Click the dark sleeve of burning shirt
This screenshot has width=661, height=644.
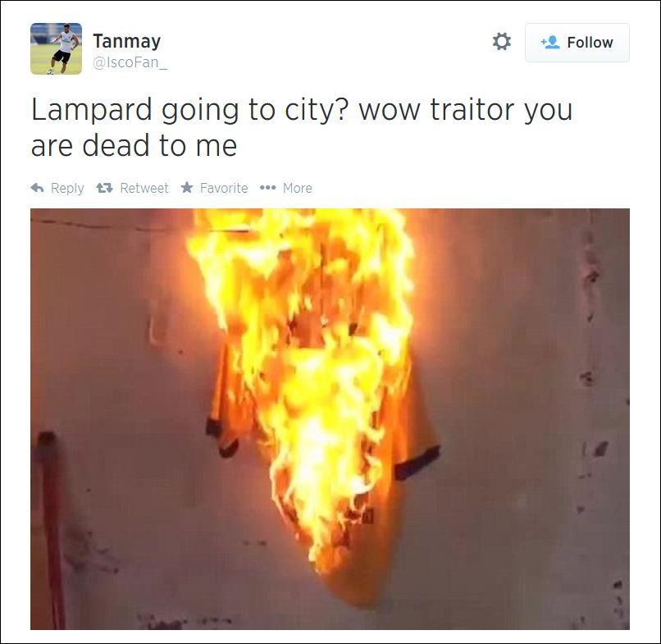417,464
